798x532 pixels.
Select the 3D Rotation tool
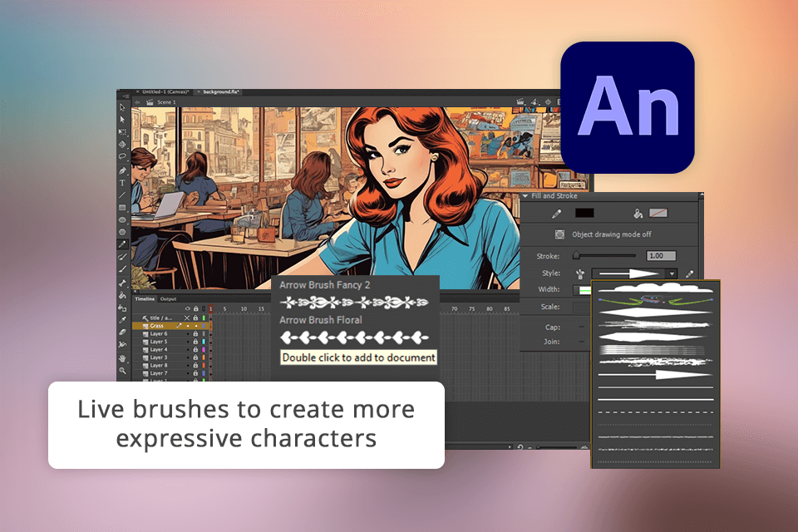(122, 145)
